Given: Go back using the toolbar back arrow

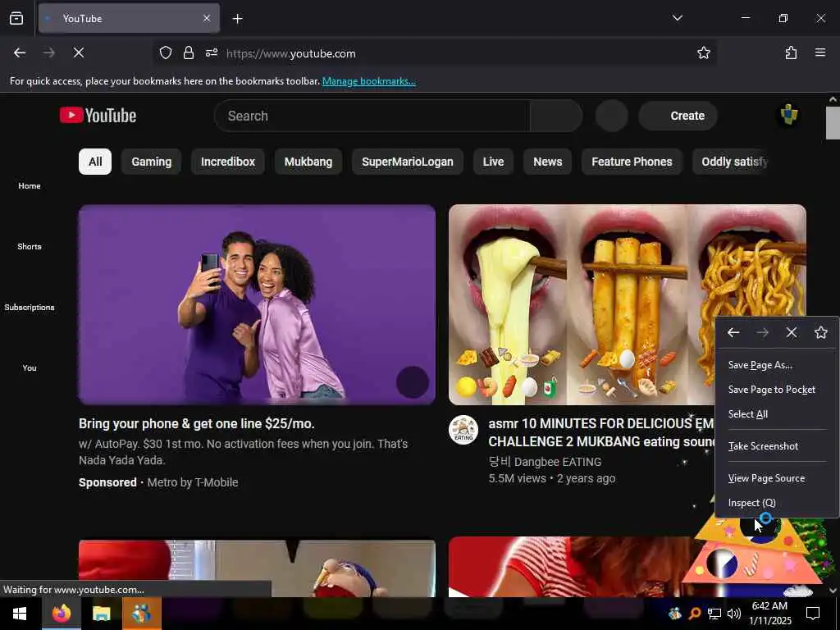Looking at the screenshot, I should click(x=20, y=52).
